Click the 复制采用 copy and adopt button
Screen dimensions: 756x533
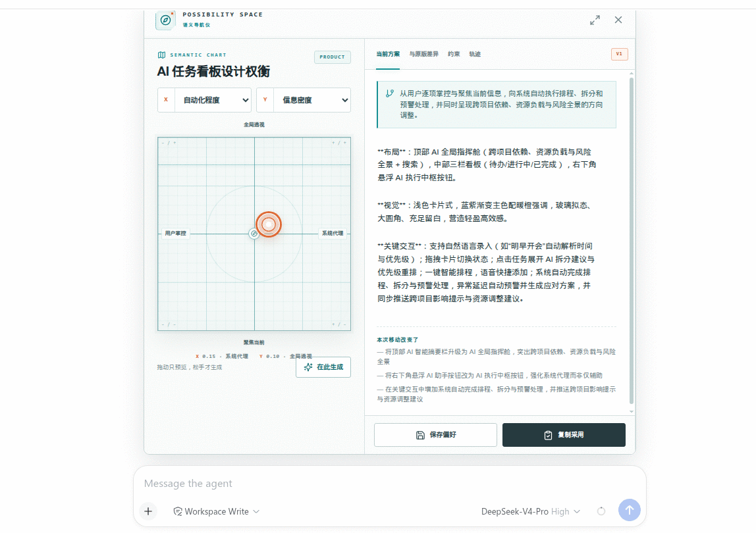click(x=564, y=435)
